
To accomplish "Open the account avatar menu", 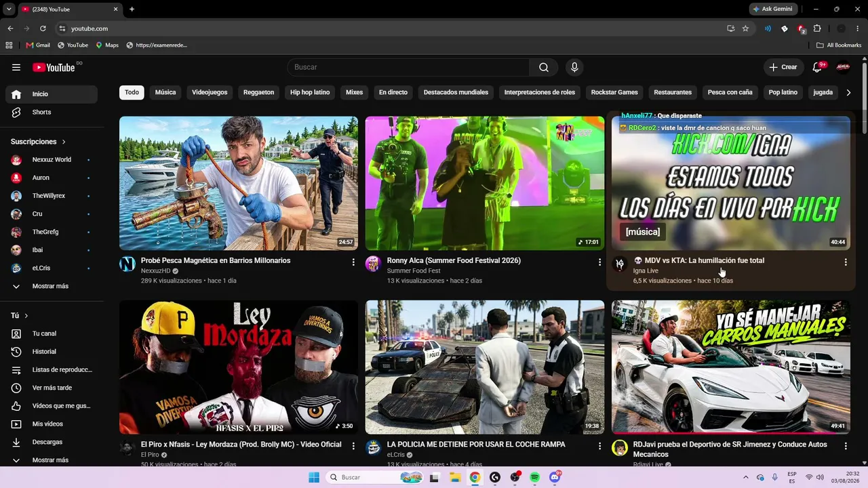I will pyautogui.click(x=843, y=67).
